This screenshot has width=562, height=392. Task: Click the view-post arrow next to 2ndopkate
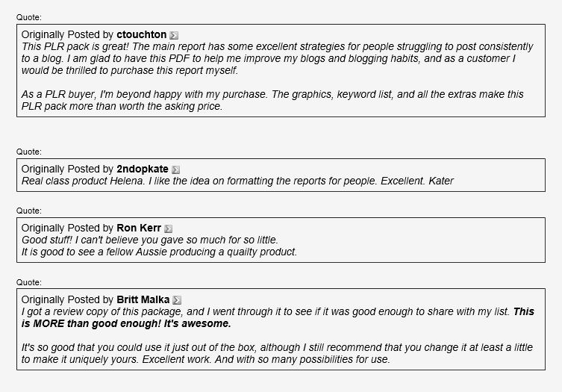175,169
